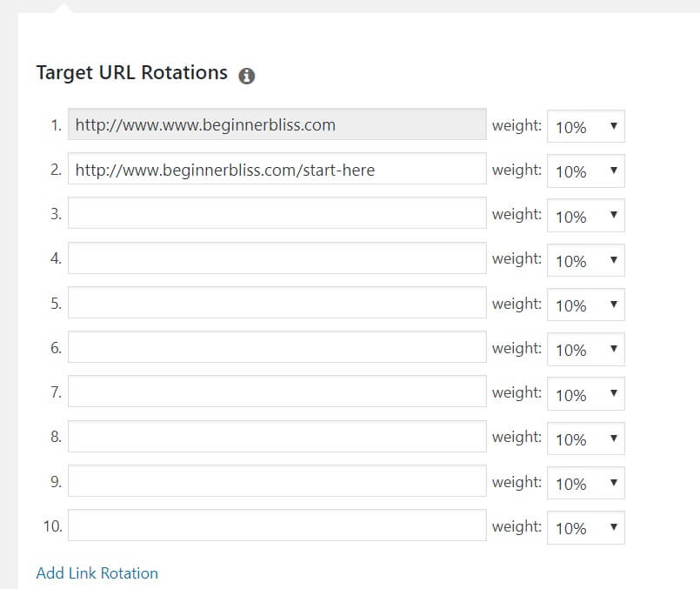Select the blank URL input in row 4
This screenshot has height=589, width=700.
point(277,259)
